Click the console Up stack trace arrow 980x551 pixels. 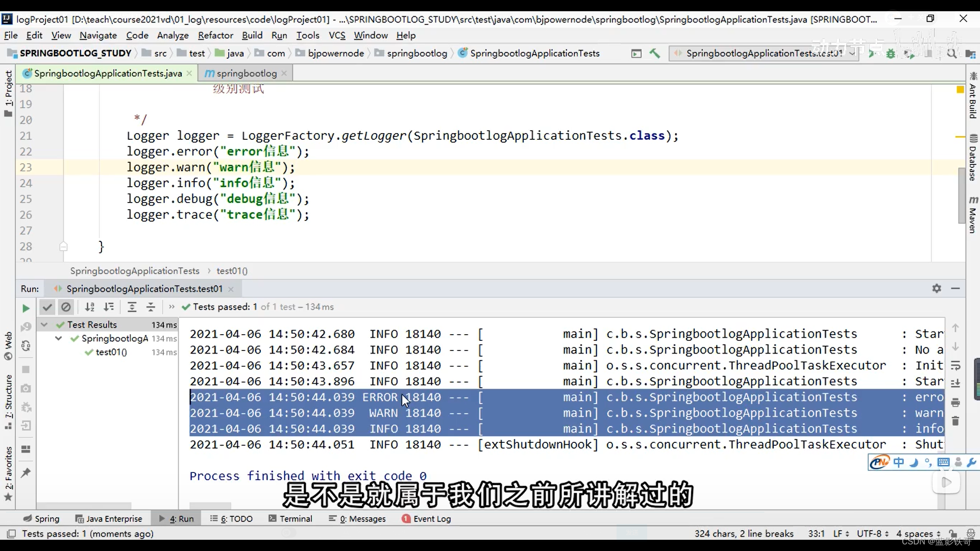956,328
